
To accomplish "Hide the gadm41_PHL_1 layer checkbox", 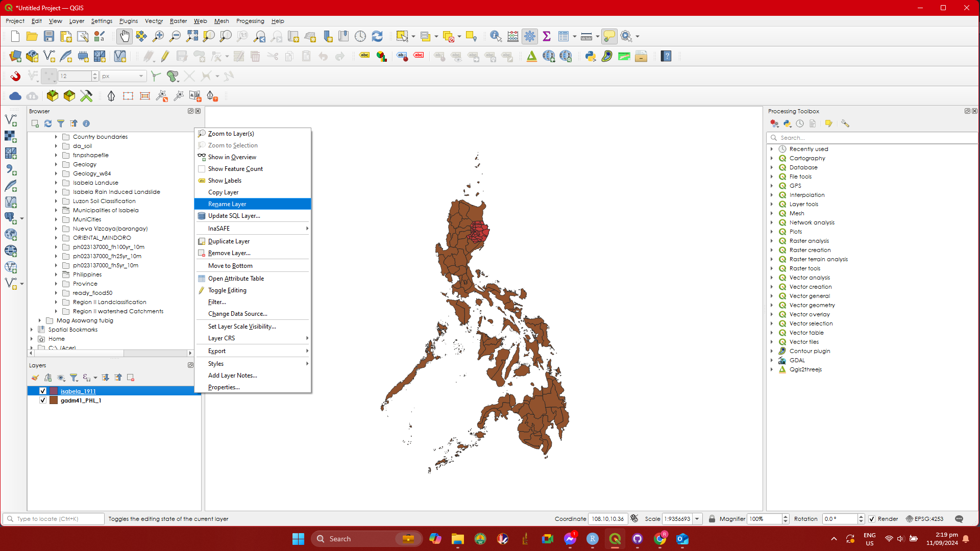I will [x=43, y=400].
